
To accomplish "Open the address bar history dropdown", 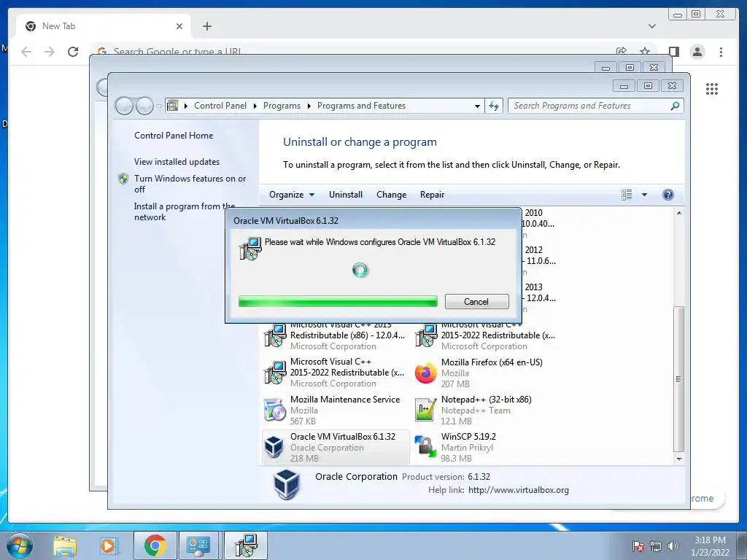I will click(477, 106).
